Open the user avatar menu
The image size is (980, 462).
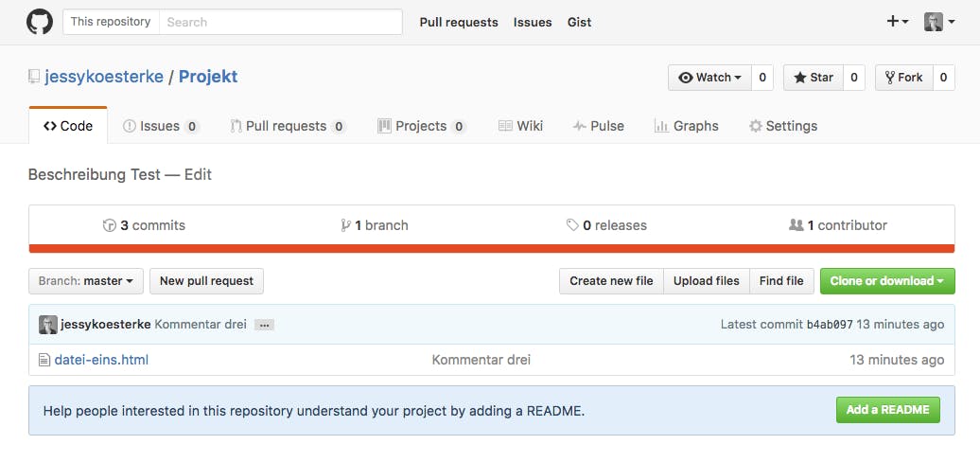pos(939,22)
